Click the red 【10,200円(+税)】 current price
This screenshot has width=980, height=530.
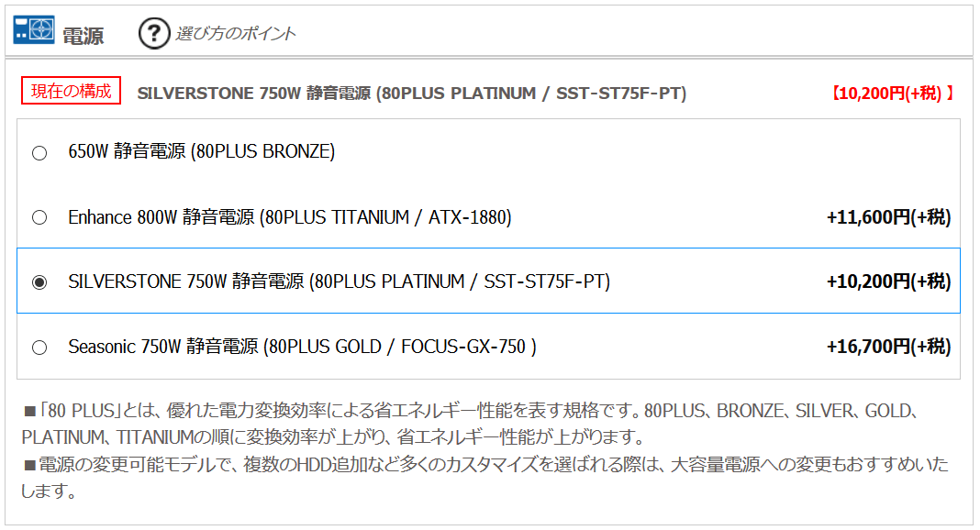coord(891,93)
